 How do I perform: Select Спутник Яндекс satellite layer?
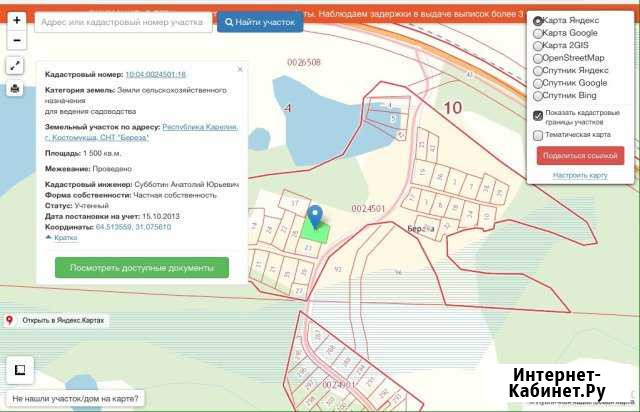(x=538, y=71)
